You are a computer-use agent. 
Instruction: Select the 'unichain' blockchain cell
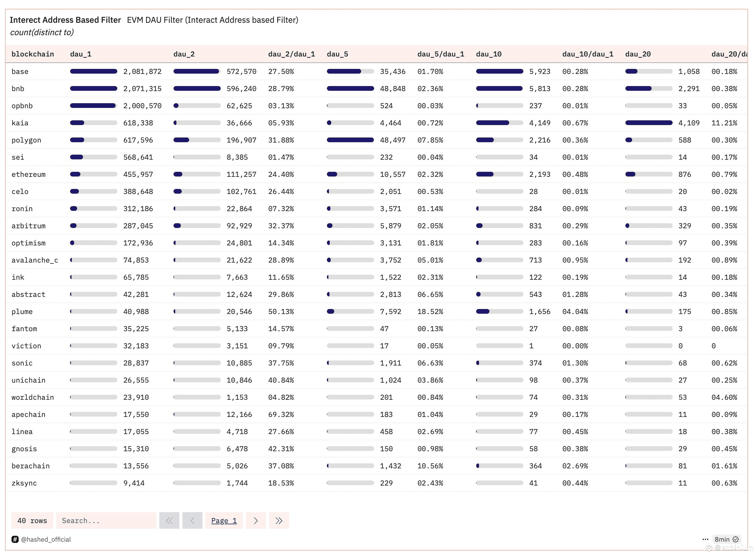click(x=29, y=380)
